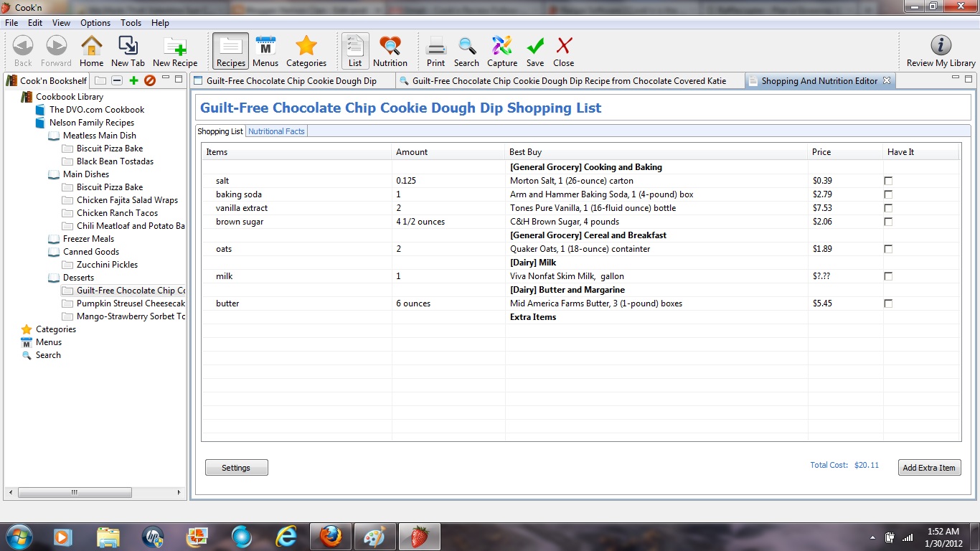Open the Search magnifier tool
Image resolution: width=980 pixels, height=551 pixels.
point(466,51)
